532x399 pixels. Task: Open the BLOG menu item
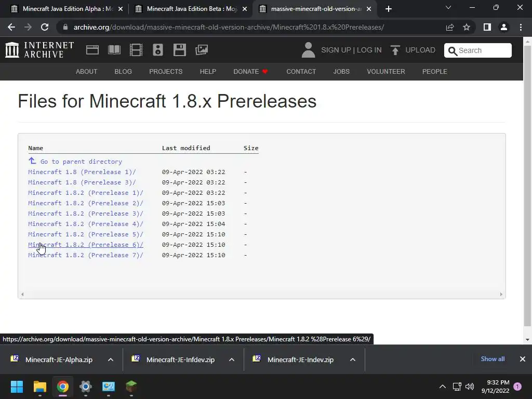(x=123, y=72)
